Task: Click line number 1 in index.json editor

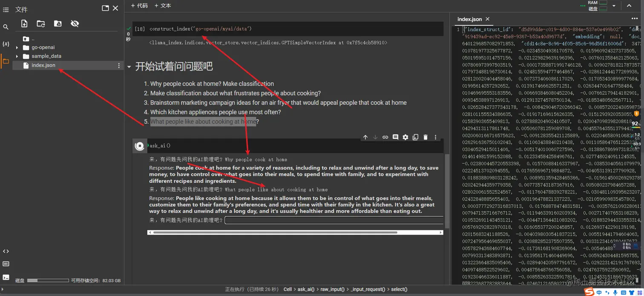Action: point(458,29)
